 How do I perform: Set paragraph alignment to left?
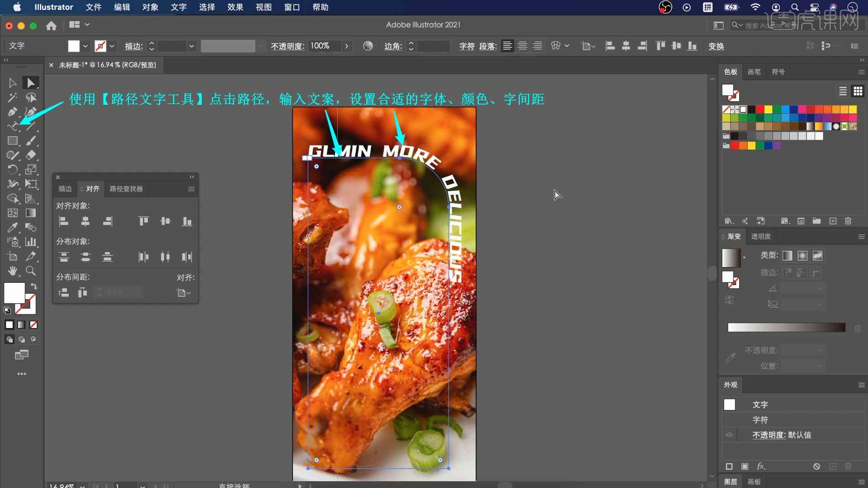pyautogui.click(x=507, y=46)
